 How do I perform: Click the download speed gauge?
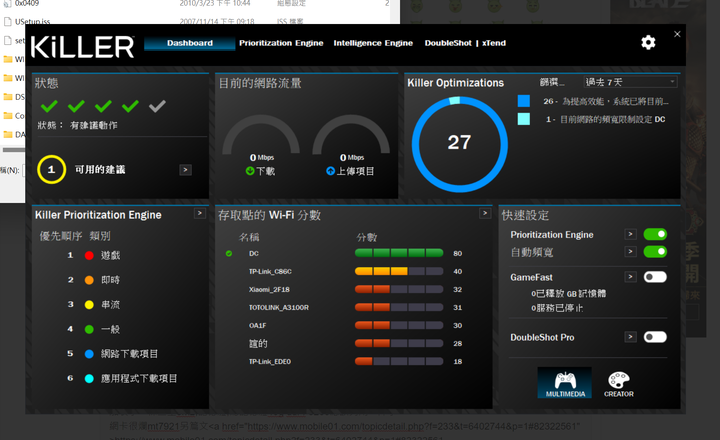pos(261,135)
